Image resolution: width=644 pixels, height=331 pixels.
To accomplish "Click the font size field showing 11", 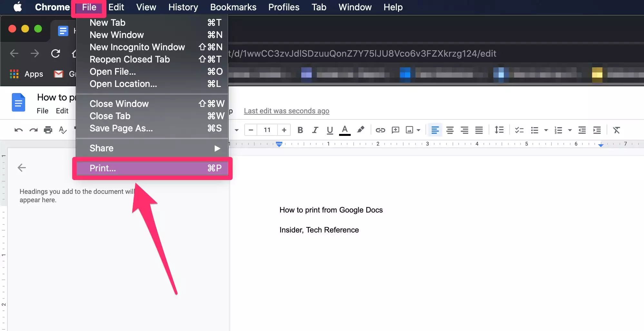I will pos(267,130).
